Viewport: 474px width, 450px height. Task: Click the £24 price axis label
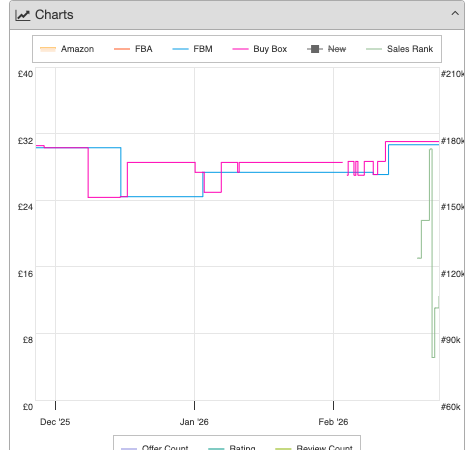tap(25, 207)
